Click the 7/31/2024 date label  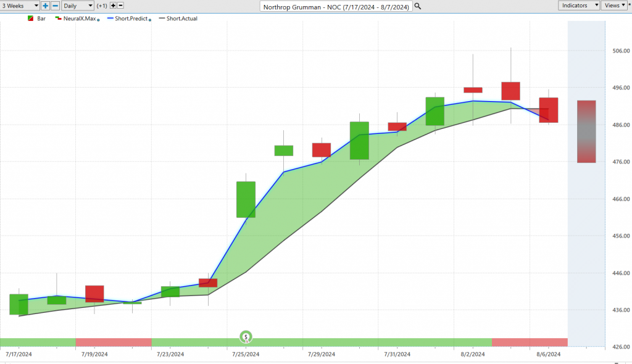(x=397, y=354)
